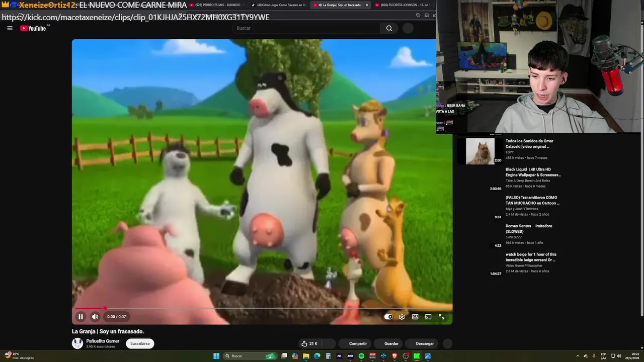
Task: Click the 0:00 / 0:07 time display
Action: [116, 317]
